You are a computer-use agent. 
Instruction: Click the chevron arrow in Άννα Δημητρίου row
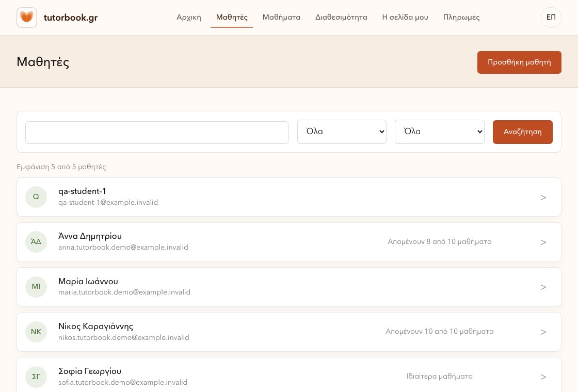tap(543, 242)
